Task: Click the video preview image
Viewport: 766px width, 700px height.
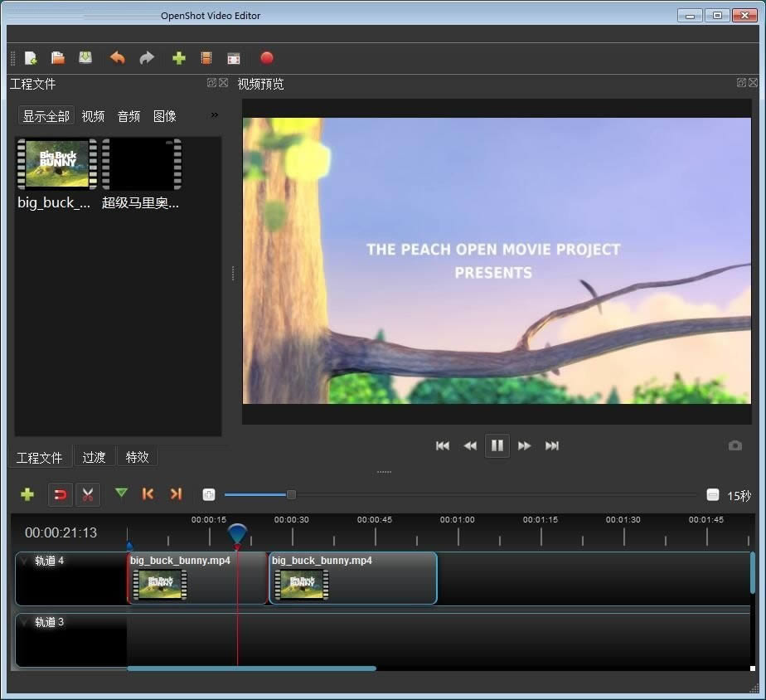Action: pyautogui.click(x=497, y=260)
